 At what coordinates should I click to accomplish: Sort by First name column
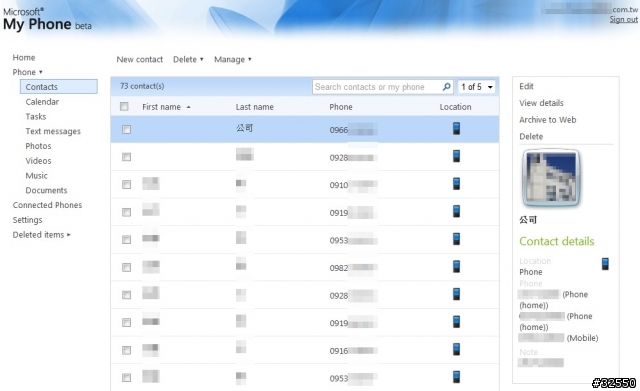(x=166, y=107)
